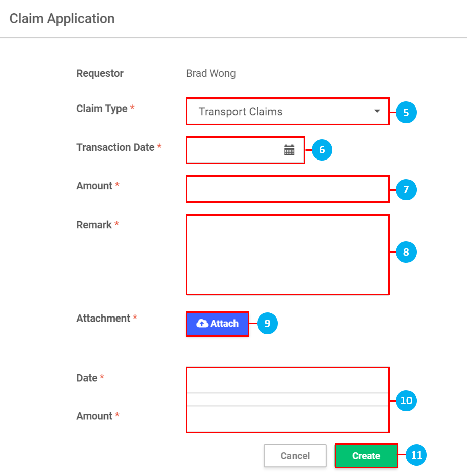The image size is (467, 476).
Task: Click callout badge number 11
Action: tap(416, 455)
